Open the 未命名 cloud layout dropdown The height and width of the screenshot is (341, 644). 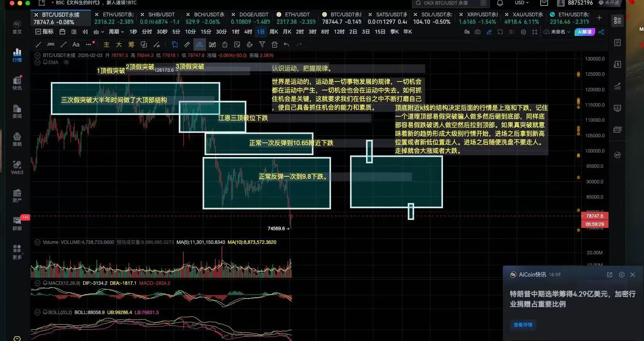557,32
